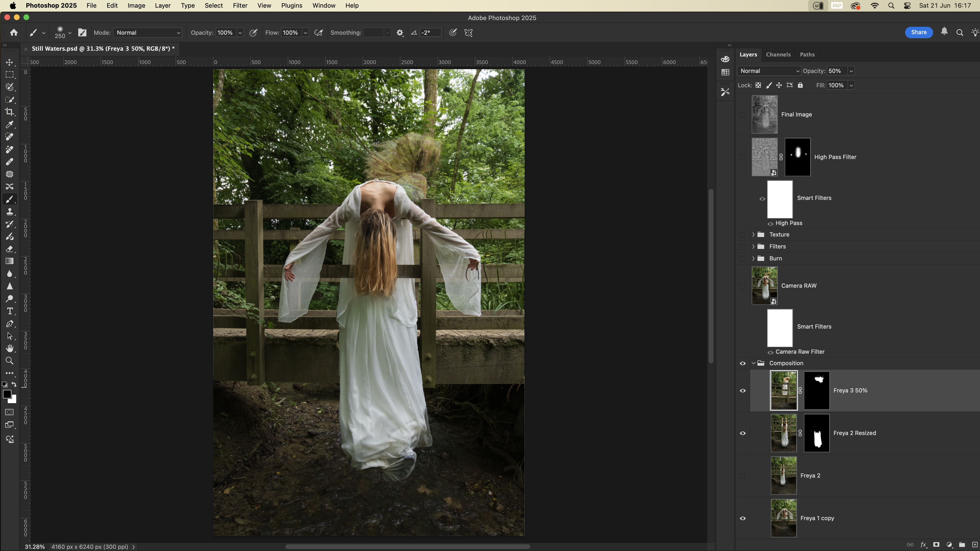980x551 pixels.
Task: Expand the Texture layer group
Action: (x=753, y=235)
